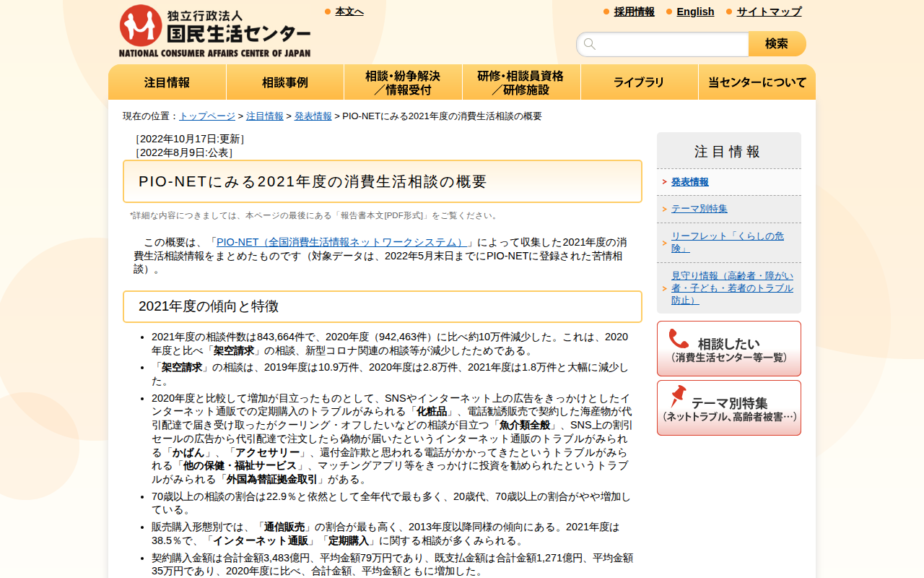Click the magnifier icon in search box

coord(590,44)
